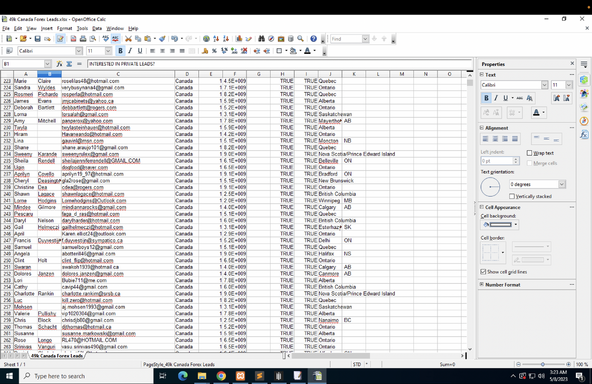Click the Sort Ascending toolbar icon
The height and width of the screenshot is (384, 592).
[216, 39]
